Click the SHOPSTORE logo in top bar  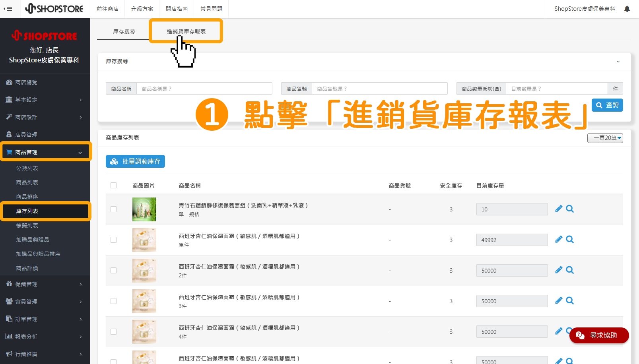click(x=54, y=8)
